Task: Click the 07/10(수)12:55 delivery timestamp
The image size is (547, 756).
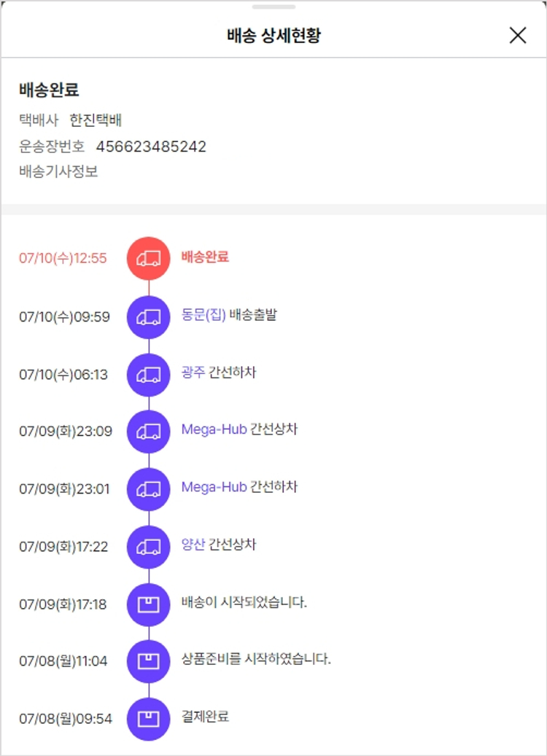Action: (63, 258)
